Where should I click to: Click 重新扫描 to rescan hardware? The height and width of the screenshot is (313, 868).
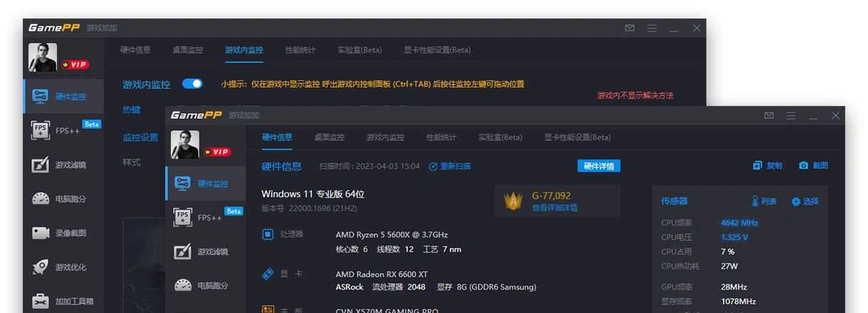coord(450,166)
